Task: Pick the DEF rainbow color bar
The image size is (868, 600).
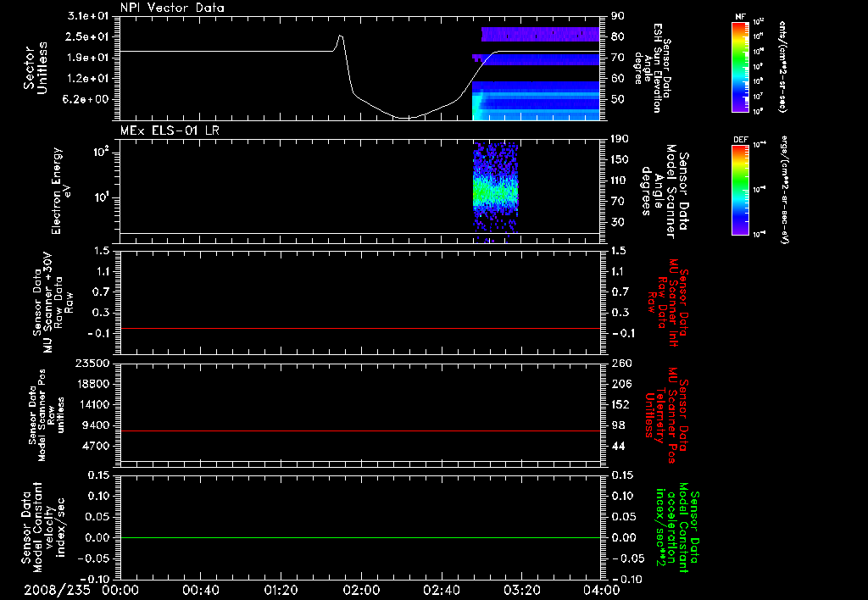Action: (740, 190)
